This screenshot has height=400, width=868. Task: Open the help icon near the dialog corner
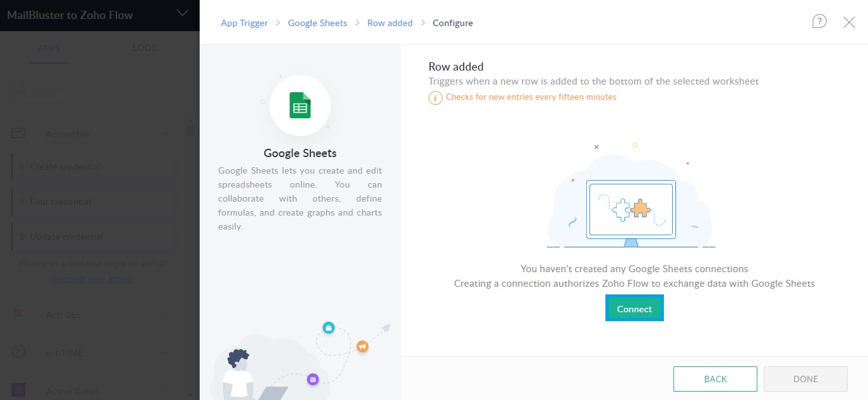coord(819,21)
